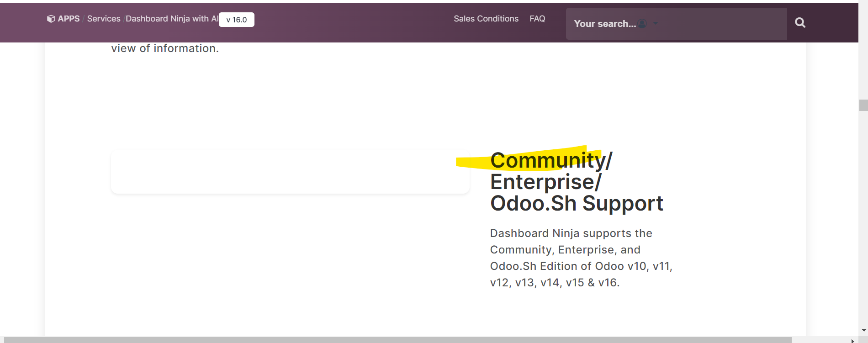The width and height of the screenshot is (868, 343).
Task: Open the v 16.0 version selector
Action: 237,20
